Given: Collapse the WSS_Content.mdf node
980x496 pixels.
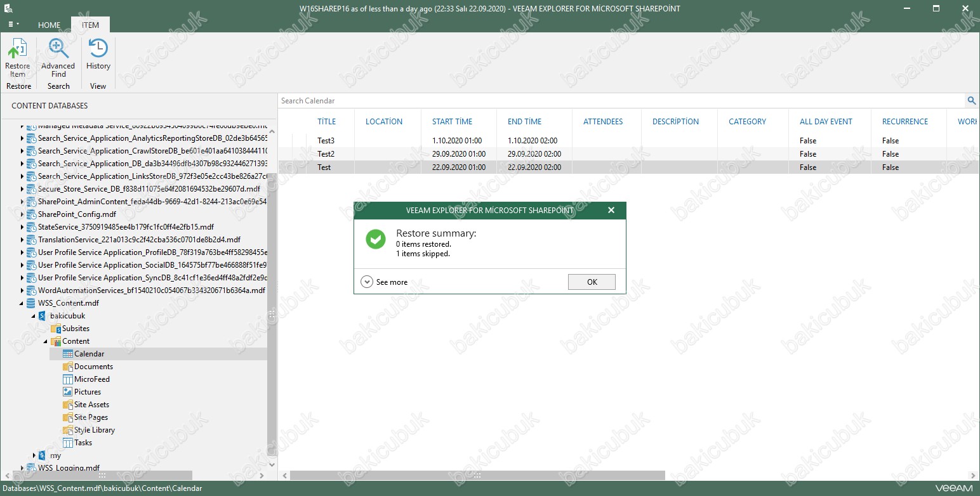Looking at the screenshot, I should click(x=22, y=303).
